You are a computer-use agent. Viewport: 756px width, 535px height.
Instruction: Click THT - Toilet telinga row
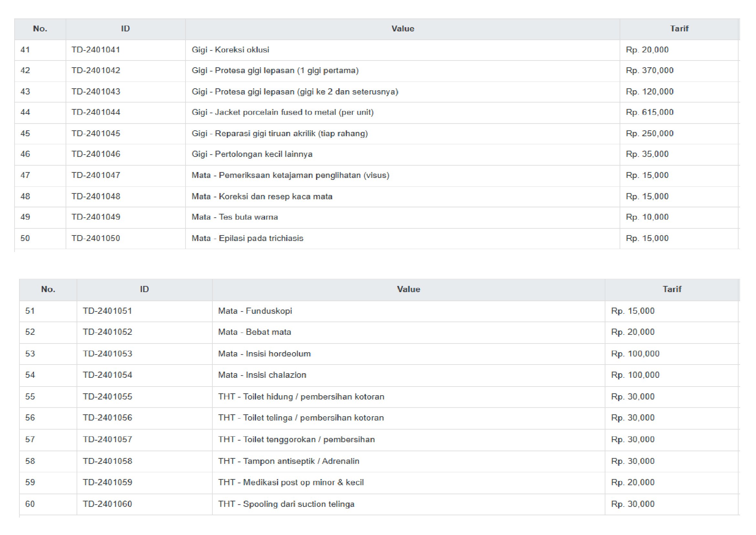click(301, 418)
